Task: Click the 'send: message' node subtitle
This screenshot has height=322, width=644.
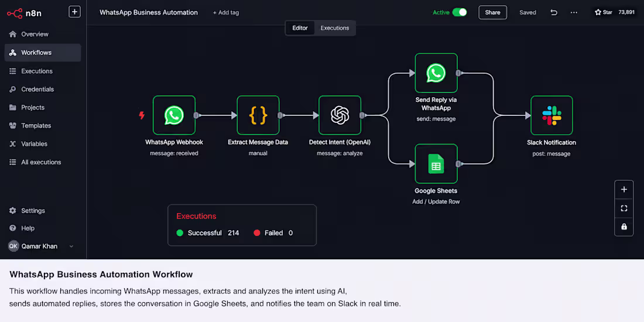Action: pos(436,119)
